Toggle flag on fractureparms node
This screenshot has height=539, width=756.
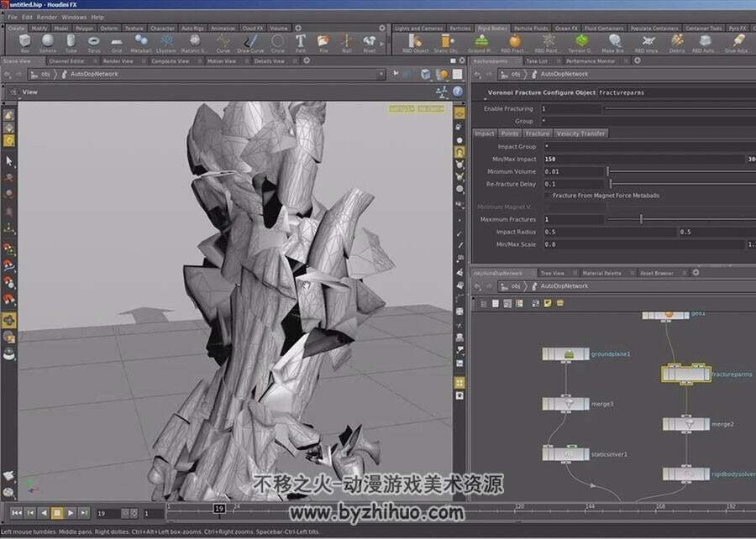tap(705, 374)
